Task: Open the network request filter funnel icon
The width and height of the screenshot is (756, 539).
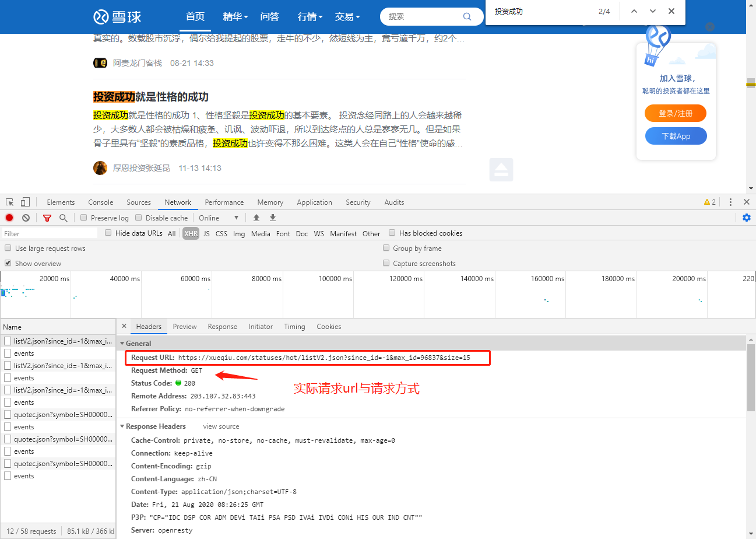Action: 47,217
